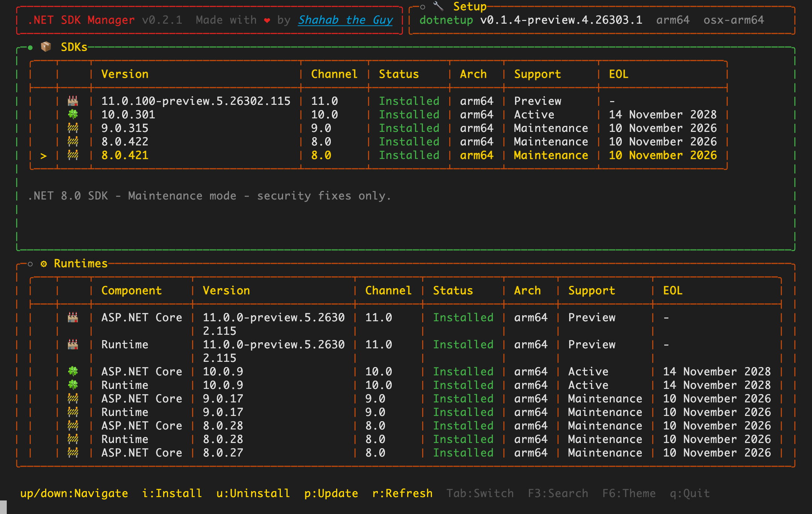Click the icon on ASP.NET Core 11.0.0-preview row
The image size is (812, 514).
73,317
